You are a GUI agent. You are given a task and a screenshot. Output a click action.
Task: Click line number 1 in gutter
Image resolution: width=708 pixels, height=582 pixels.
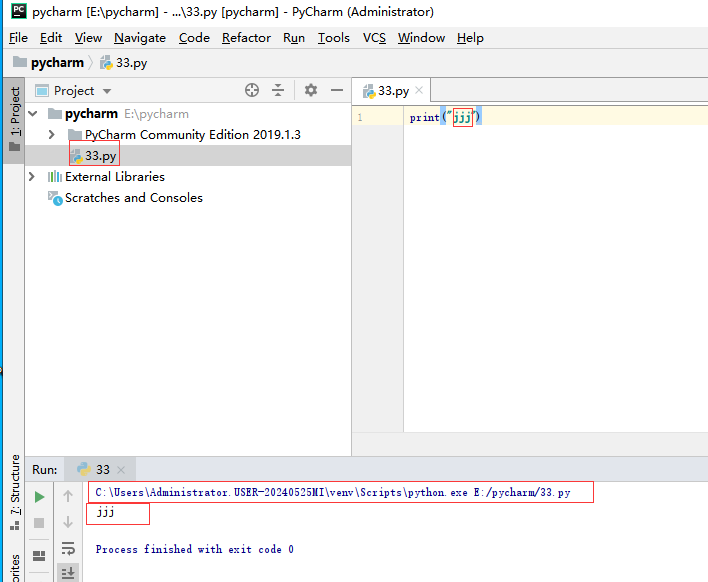pos(360,117)
